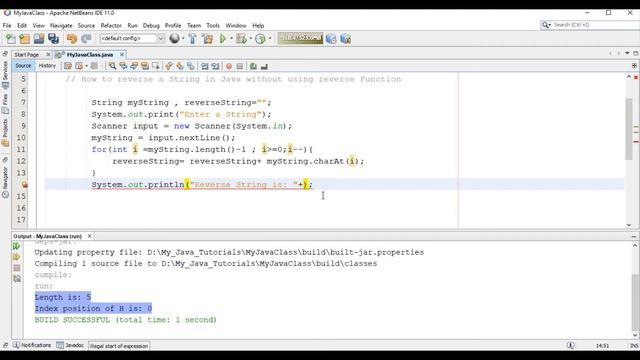Click the Start Macro Recording red circle icon
This screenshot has height=360, width=640.
pyautogui.click(x=229, y=66)
